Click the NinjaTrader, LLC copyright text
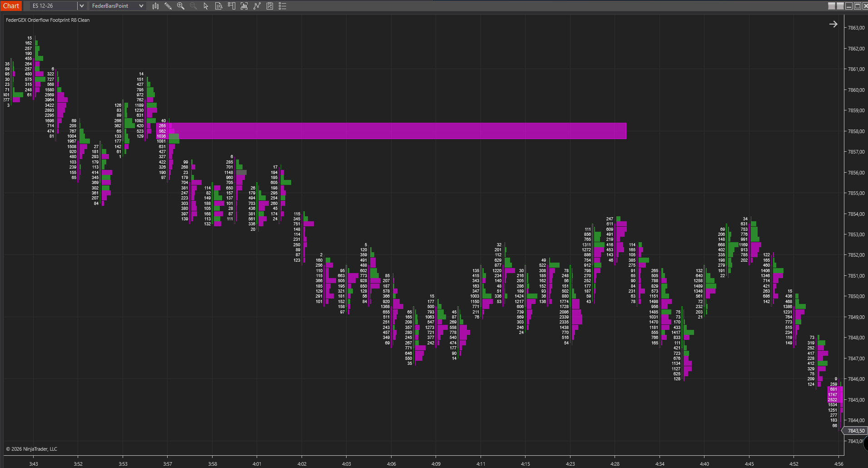This screenshot has height=468, width=868. (32, 449)
